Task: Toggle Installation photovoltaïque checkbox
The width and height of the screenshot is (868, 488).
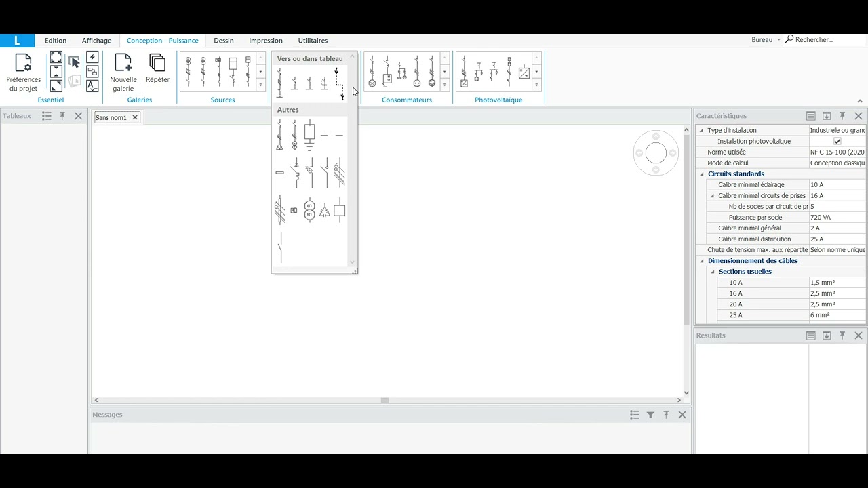Action: (837, 141)
